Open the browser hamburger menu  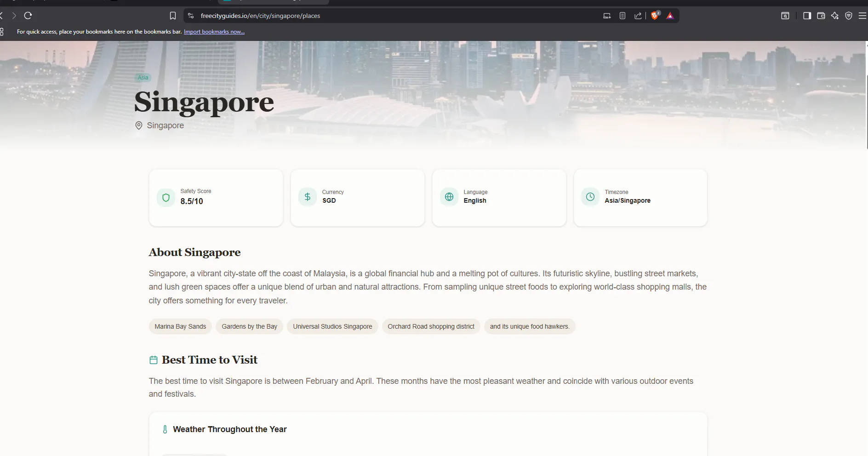click(862, 16)
